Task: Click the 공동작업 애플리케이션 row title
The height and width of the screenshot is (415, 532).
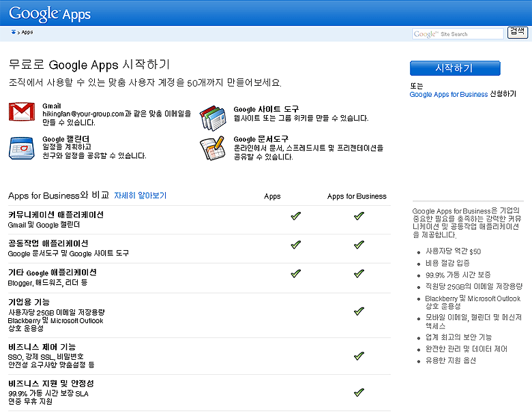Action: pyautogui.click(x=48, y=243)
